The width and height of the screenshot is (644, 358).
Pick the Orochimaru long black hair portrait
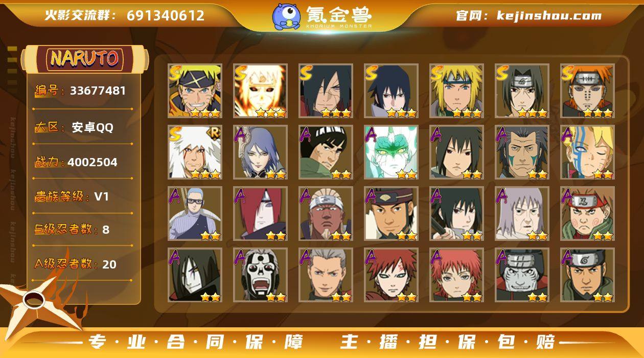[x=195, y=275]
